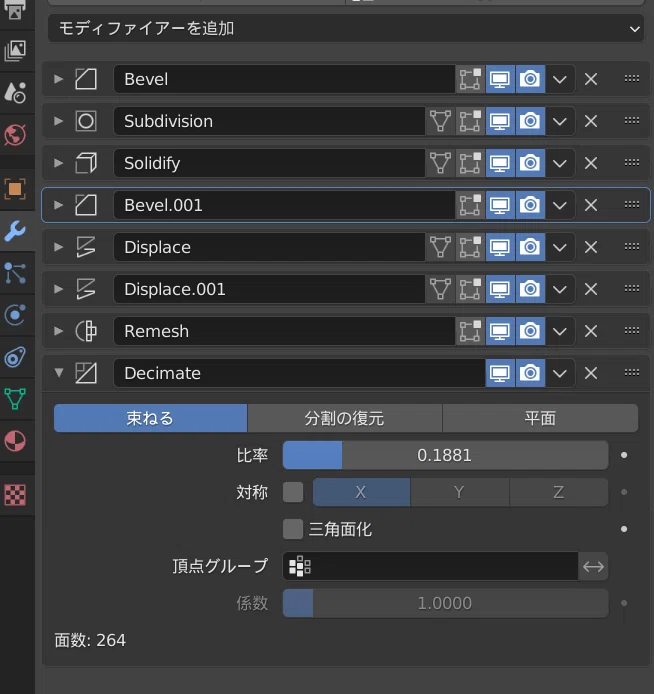Expand the Subdivision modifier panel
Viewport: 654px width, 694px height.
point(58,121)
